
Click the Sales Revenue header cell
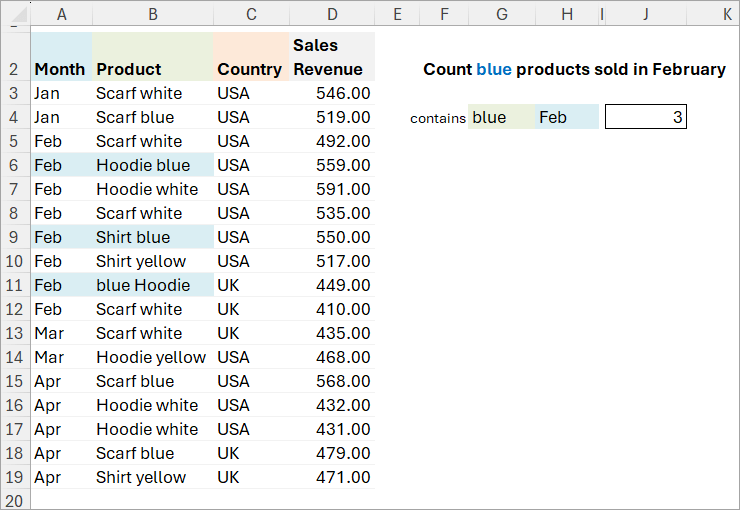tap(332, 57)
